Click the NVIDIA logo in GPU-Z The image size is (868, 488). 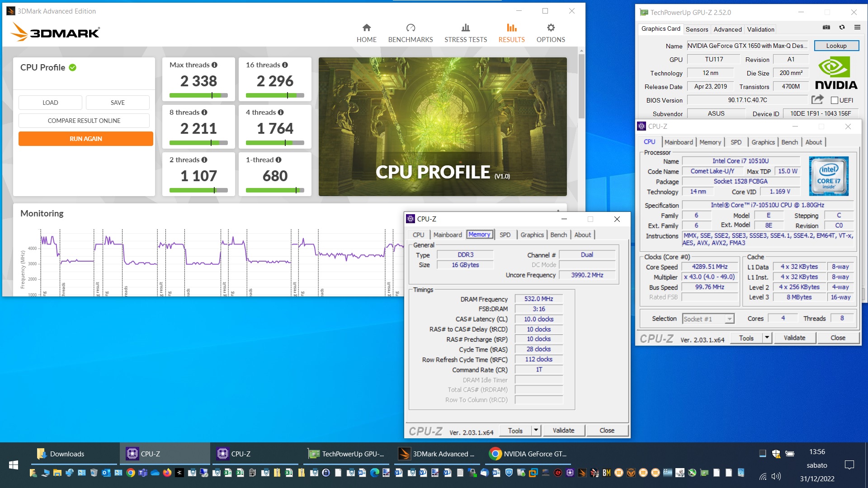pos(836,73)
